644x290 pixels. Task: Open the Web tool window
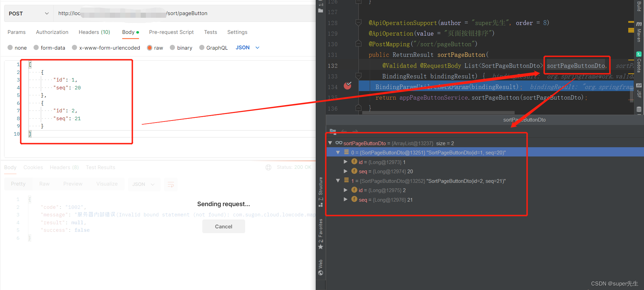tap(321, 267)
